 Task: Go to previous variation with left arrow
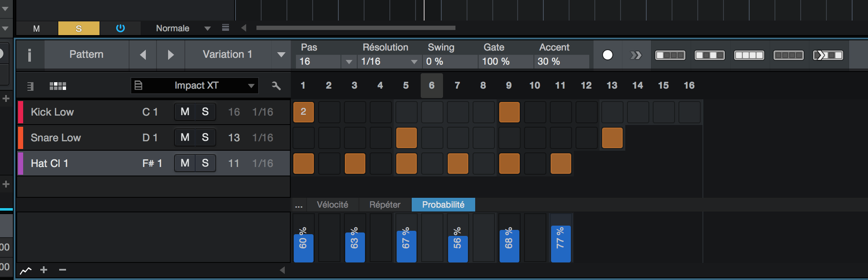coord(143,55)
